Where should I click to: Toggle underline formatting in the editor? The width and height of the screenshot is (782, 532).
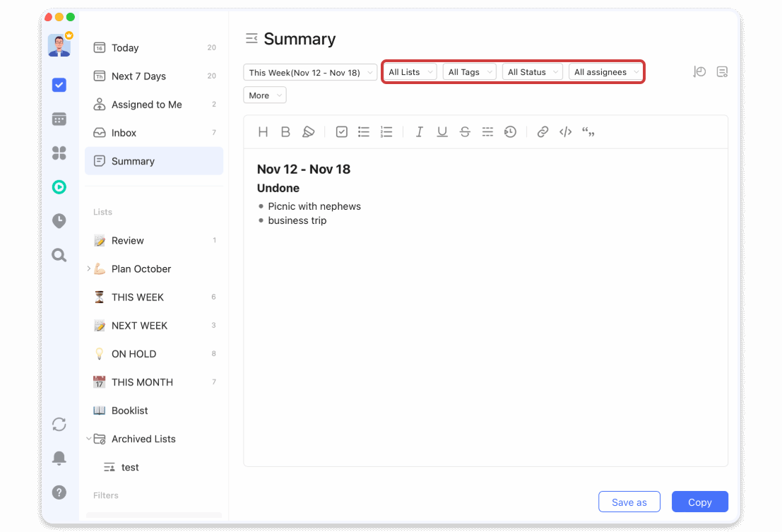442,131
